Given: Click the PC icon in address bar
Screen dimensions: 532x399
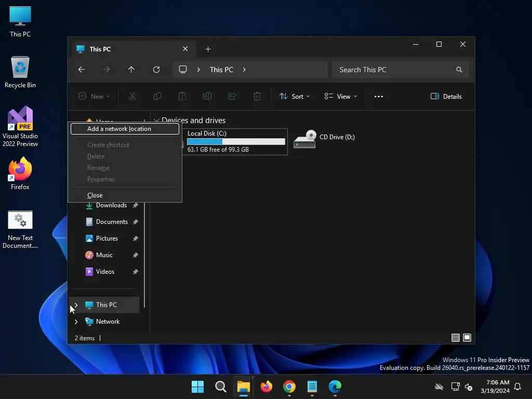Looking at the screenshot, I should point(183,70).
